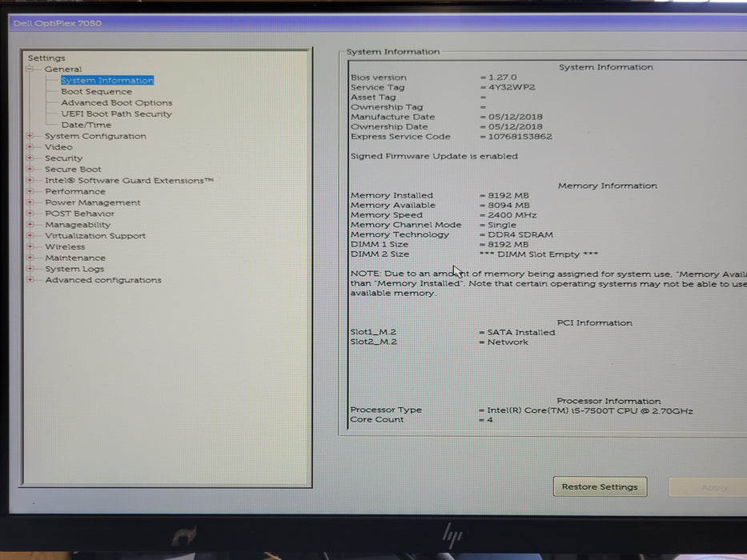Open the Boot Sequence settings
Viewport: 747px width, 560px height.
pos(96,91)
